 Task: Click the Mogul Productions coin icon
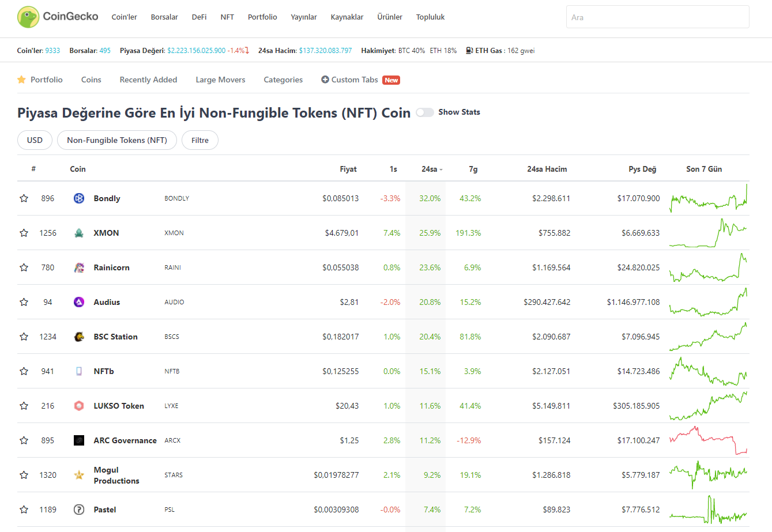pos(79,475)
